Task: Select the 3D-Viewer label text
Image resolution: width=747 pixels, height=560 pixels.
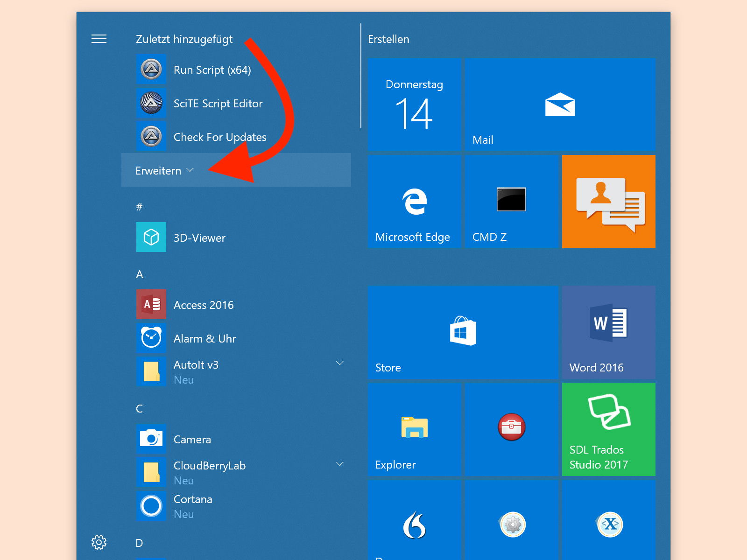Action: (x=199, y=238)
